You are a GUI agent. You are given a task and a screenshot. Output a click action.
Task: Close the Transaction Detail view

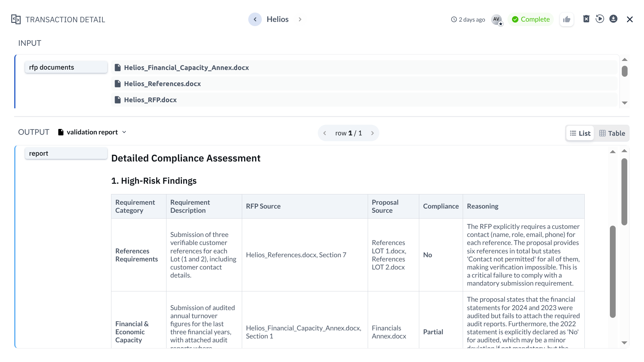pyautogui.click(x=630, y=19)
